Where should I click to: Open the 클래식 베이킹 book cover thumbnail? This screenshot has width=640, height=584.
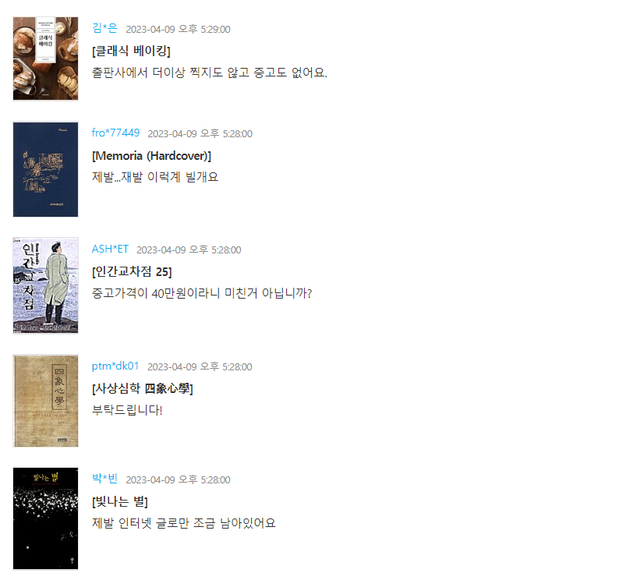45,58
